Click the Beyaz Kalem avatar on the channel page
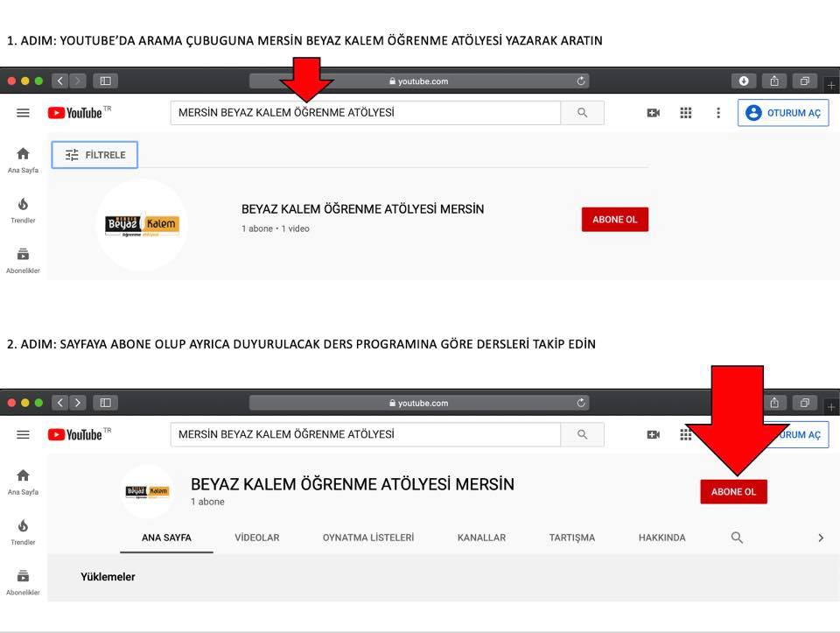The width and height of the screenshot is (840, 633). (147, 491)
